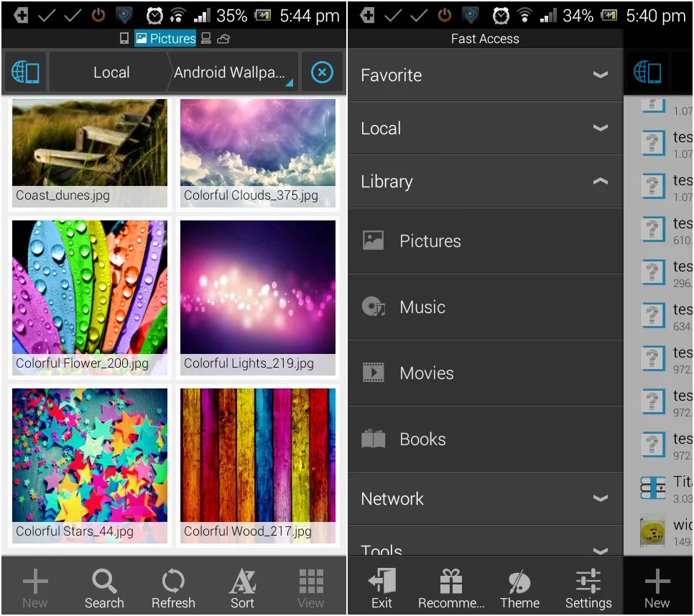Select the Pictures tab
The width and height of the screenshot is (694, 616).
[165, 39]
